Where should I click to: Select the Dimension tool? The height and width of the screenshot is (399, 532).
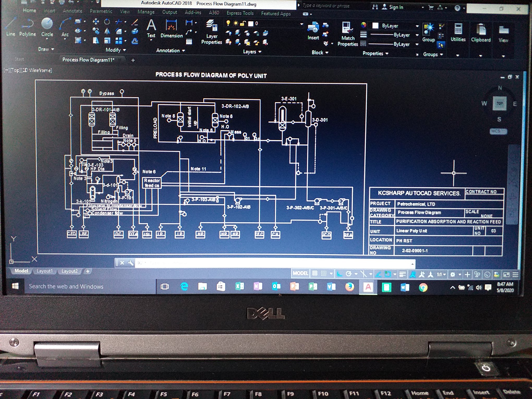click(x=172, y=29)
